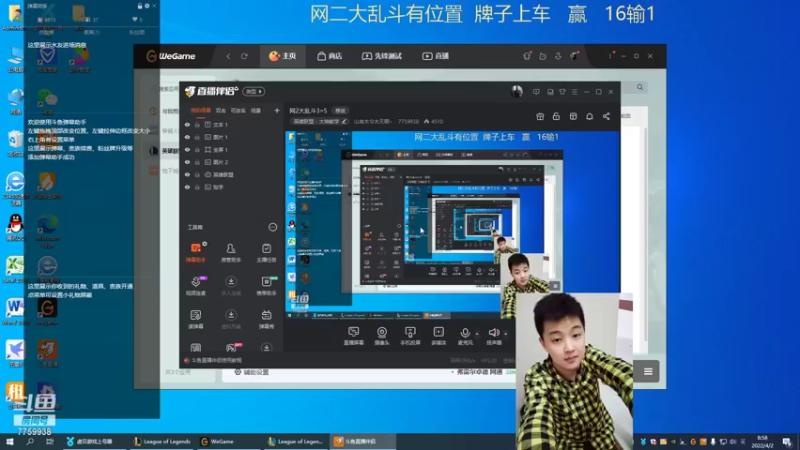
Task: Open the PK tool icon
Action: click(x=231, y=348)
